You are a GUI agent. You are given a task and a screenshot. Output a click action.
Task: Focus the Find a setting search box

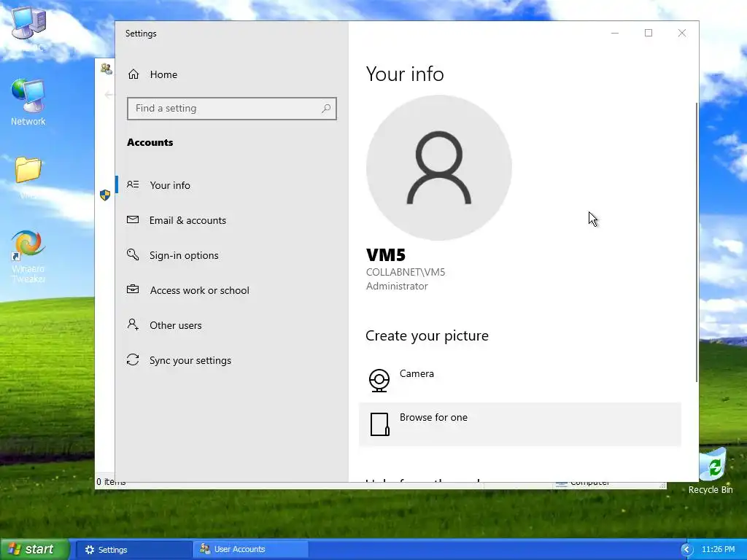click(232, 109)
